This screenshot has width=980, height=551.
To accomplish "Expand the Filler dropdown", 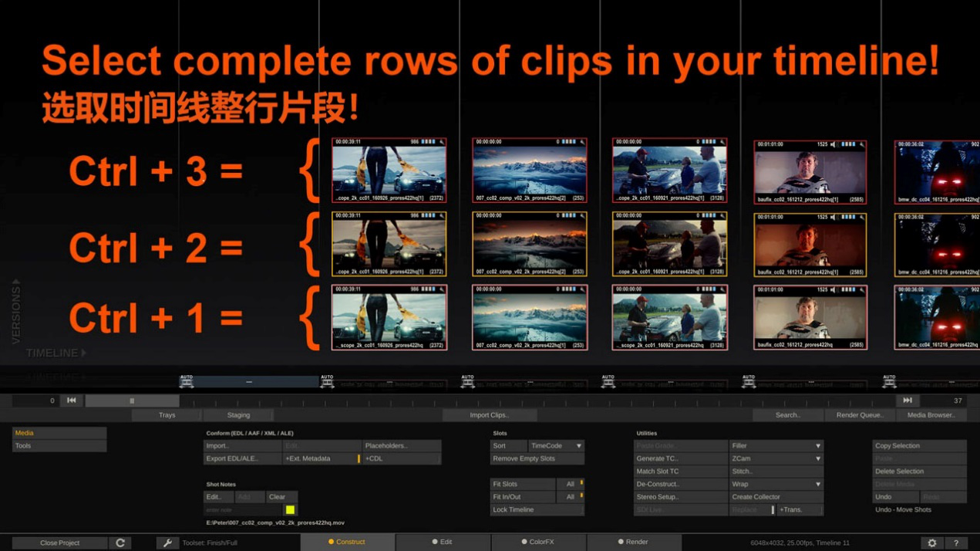I will [776, 446].
